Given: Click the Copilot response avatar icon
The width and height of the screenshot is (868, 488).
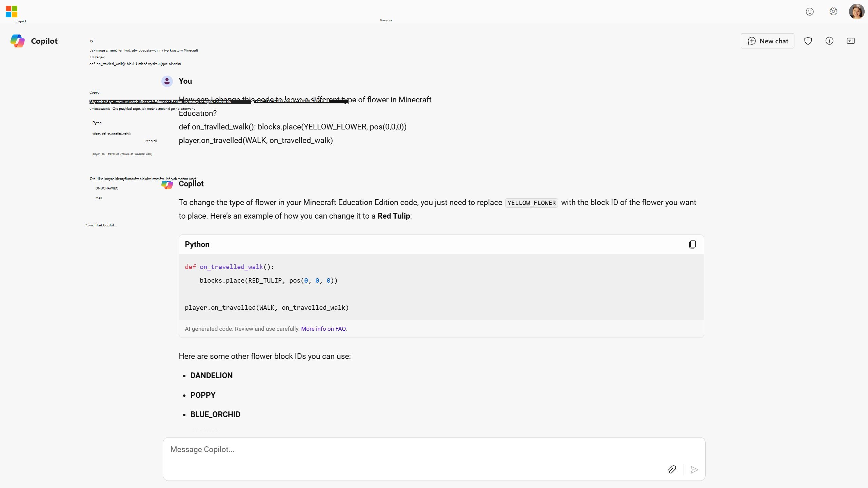Looking at the screenshot, I should coord(167,185).
